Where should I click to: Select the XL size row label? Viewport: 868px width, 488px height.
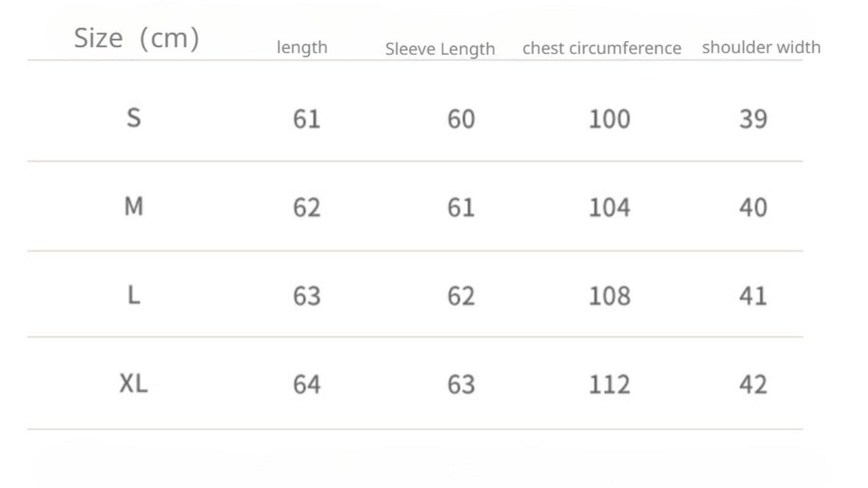coord(134,384)
